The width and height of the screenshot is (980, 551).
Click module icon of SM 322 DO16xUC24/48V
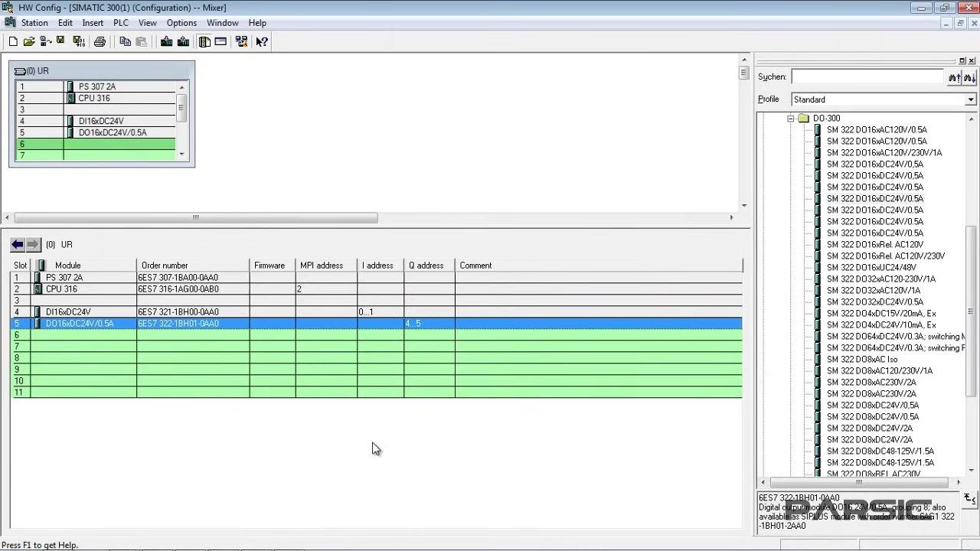(x=818, y=267)
